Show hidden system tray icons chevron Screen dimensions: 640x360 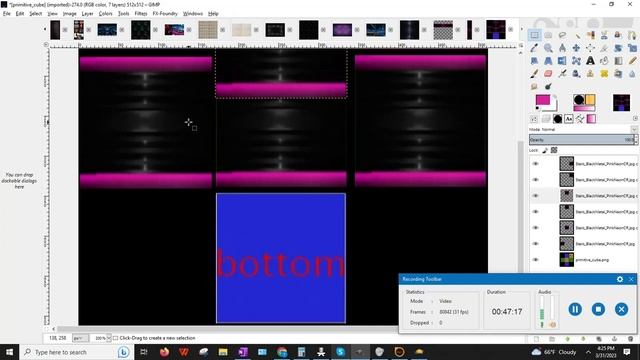pos(588,352)
